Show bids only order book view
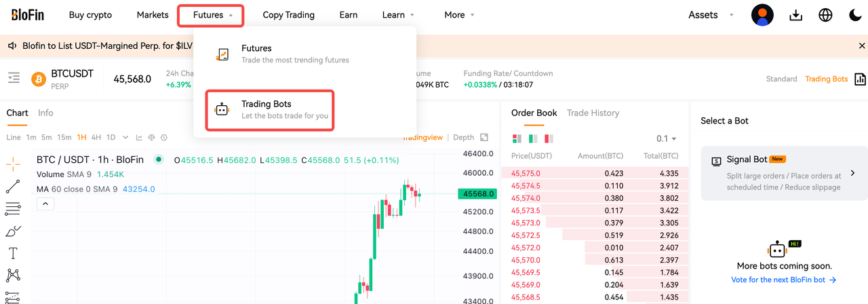This screenshot has width=868, height=304. click(533, 138)
